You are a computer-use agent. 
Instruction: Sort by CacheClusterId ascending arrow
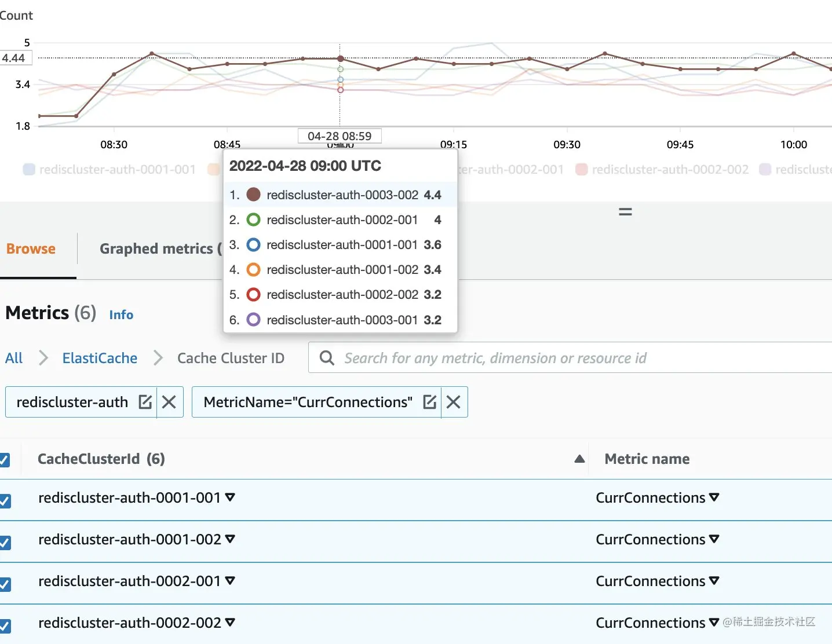579,459
